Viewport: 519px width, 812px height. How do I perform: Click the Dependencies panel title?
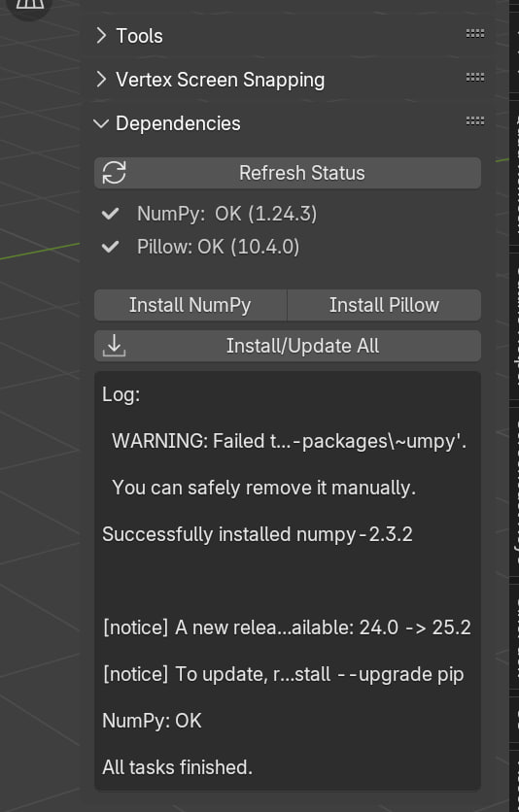pos(178,123)
